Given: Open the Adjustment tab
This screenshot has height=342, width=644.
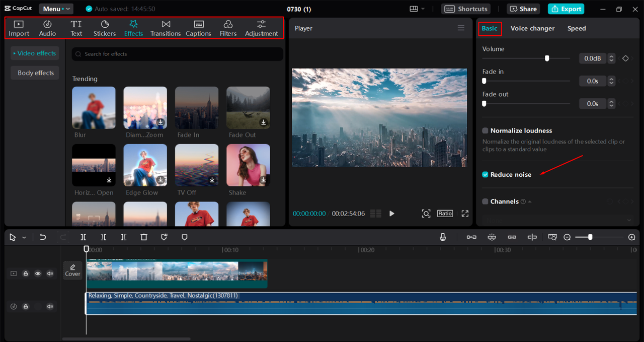Looking at the screenshot, I should (x=261, y=28).
